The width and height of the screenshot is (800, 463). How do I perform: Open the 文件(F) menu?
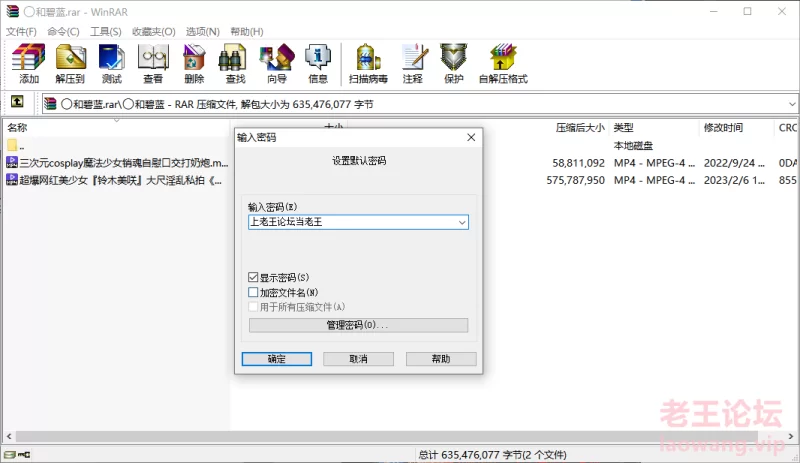21,32
